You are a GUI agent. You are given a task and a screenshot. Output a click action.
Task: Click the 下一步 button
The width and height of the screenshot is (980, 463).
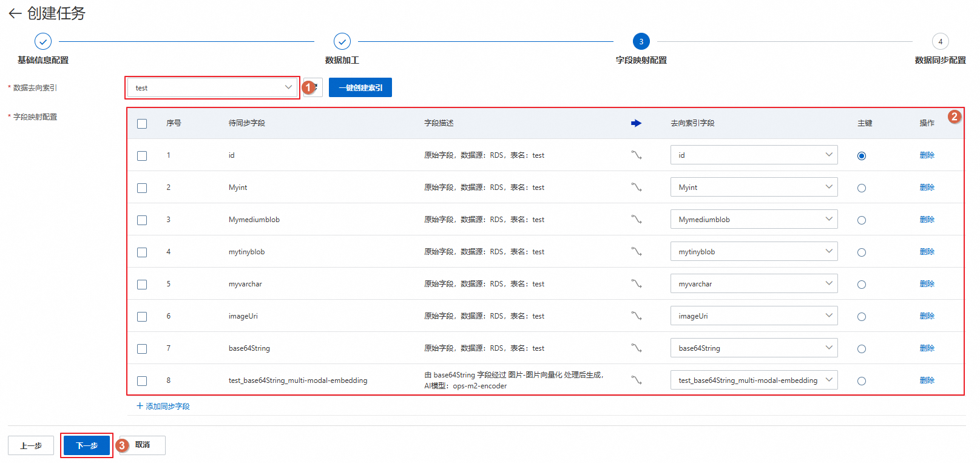pos(87,445)
